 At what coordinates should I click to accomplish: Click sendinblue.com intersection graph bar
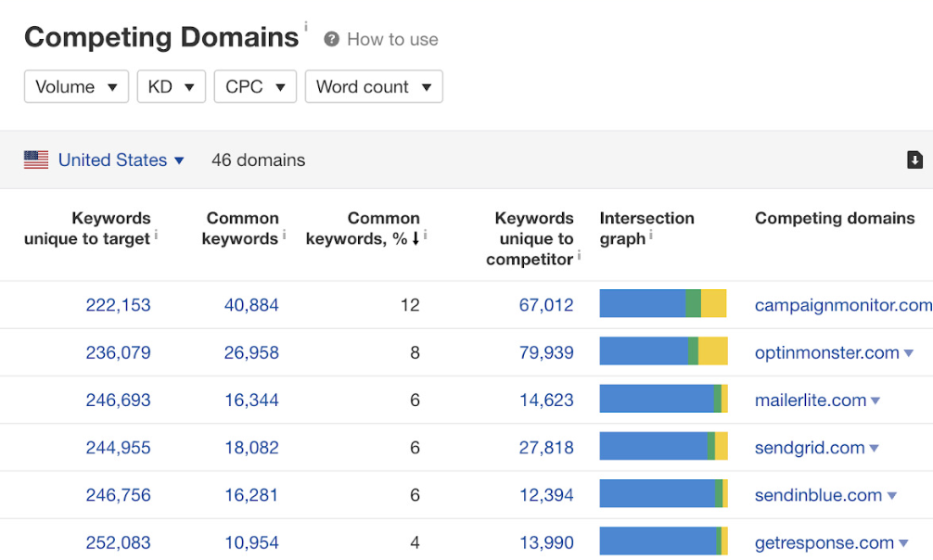tap(663, 493)
